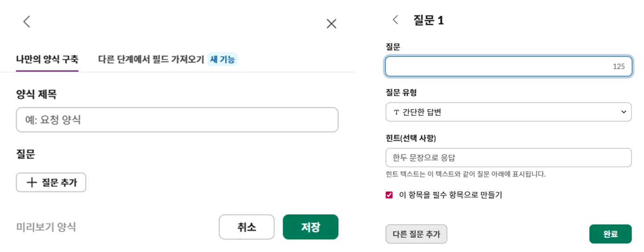Click the 이 항목을 필수 항목으로 만들기 label

coord(450,195)
